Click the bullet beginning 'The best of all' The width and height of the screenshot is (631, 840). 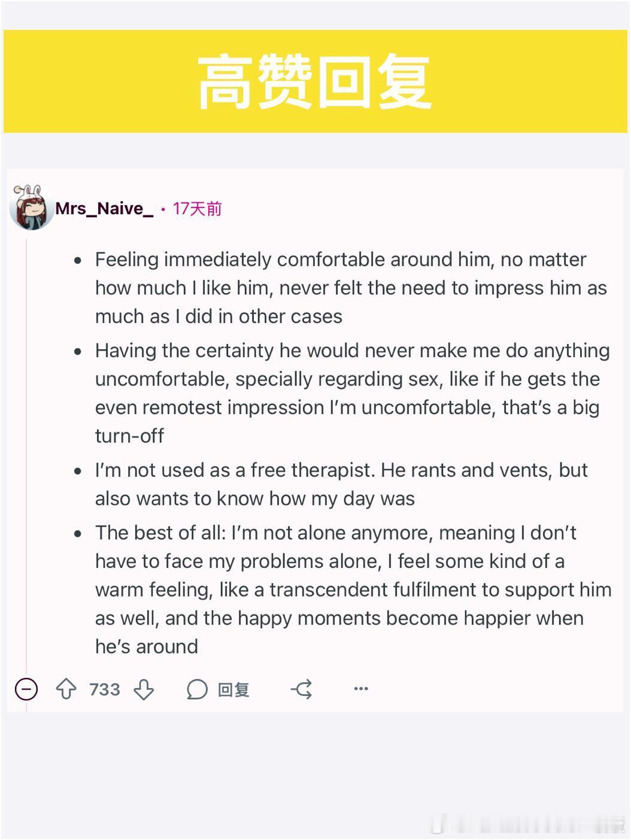coord(353,589)
